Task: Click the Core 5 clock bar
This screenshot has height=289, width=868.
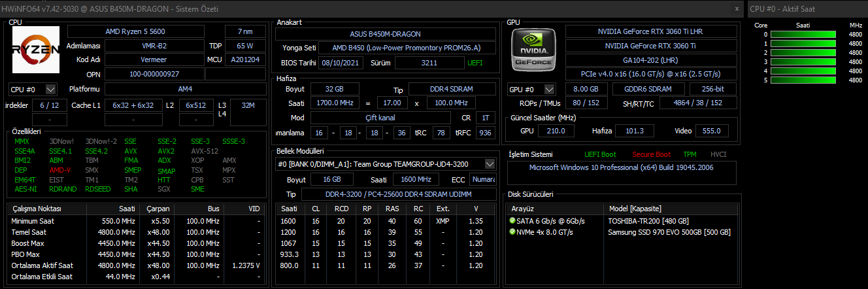Action: tap(803, 80)
